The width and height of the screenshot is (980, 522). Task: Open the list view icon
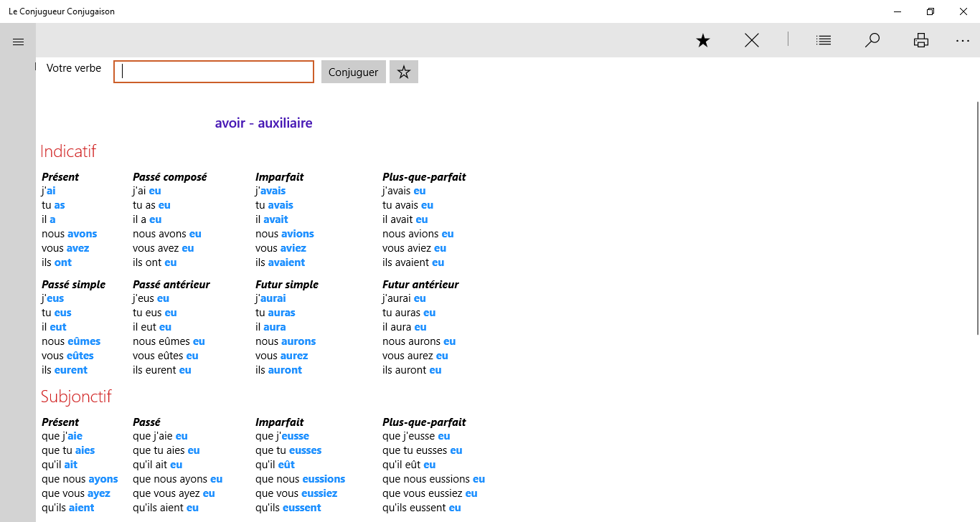click(824, 41)
